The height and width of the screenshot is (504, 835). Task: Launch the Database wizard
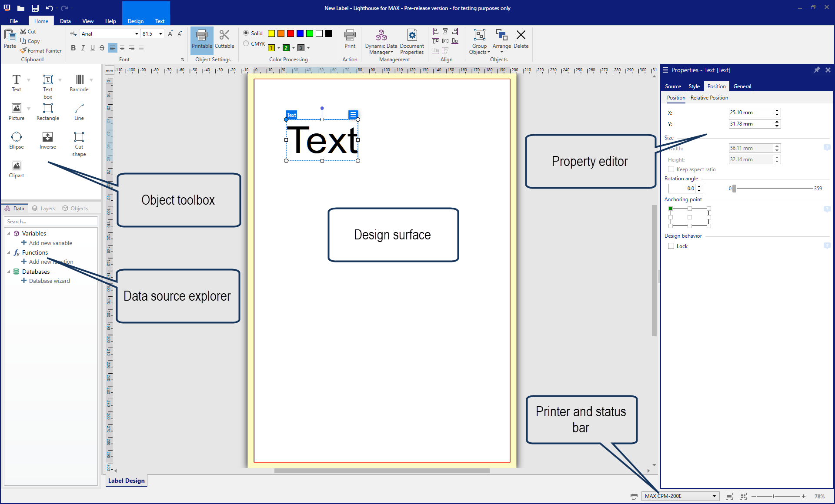pos(49,281)
